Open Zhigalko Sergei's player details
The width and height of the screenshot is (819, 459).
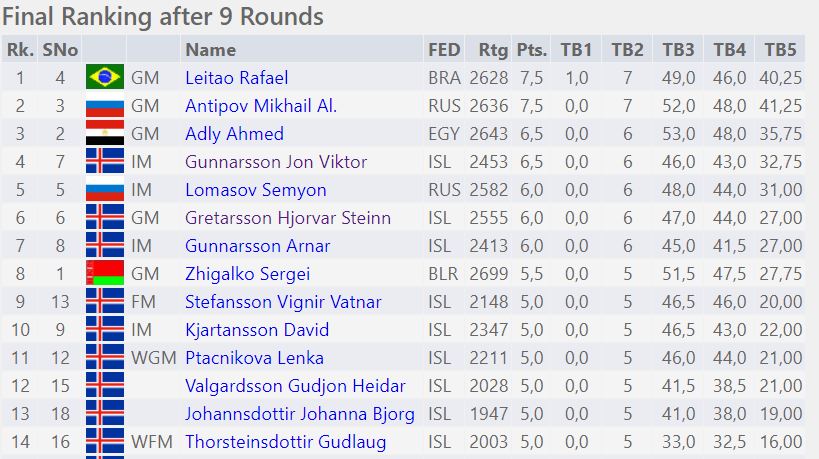point(247,273)
